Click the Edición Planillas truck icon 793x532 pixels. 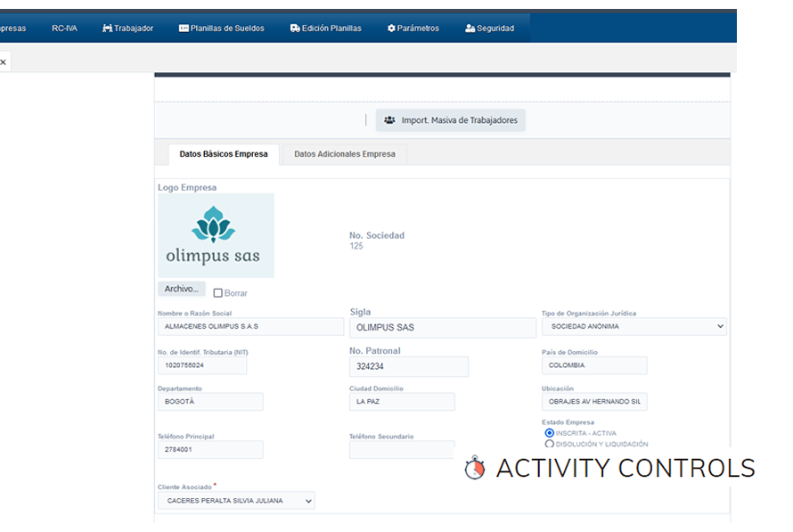click(295, 29)
